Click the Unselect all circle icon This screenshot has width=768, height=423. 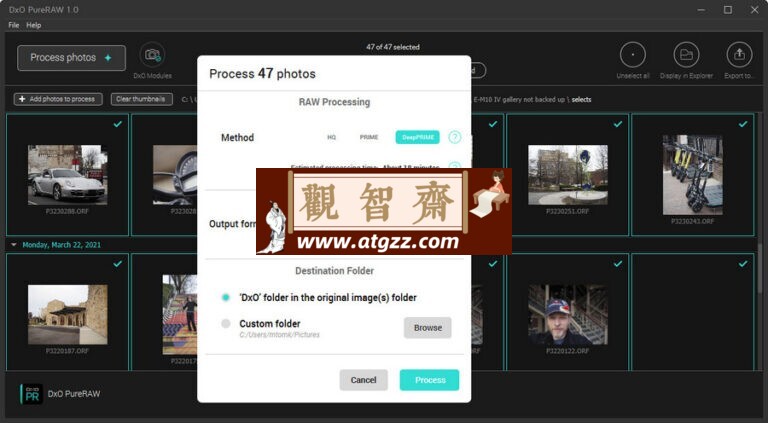tap(633, 55)
